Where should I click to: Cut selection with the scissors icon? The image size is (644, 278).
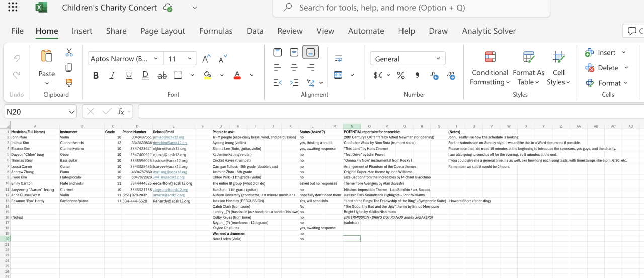tap(69, 52)
